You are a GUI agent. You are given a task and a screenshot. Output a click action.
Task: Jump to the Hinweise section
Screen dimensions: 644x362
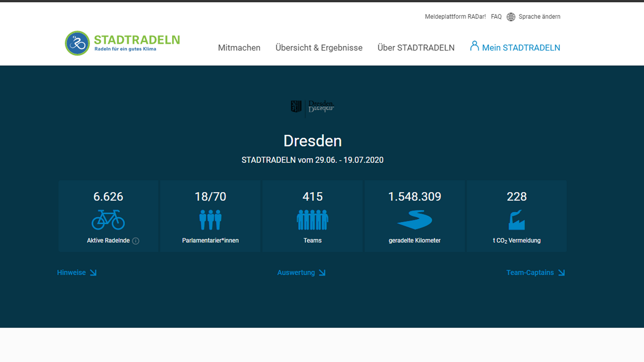(x=71, y=273)
